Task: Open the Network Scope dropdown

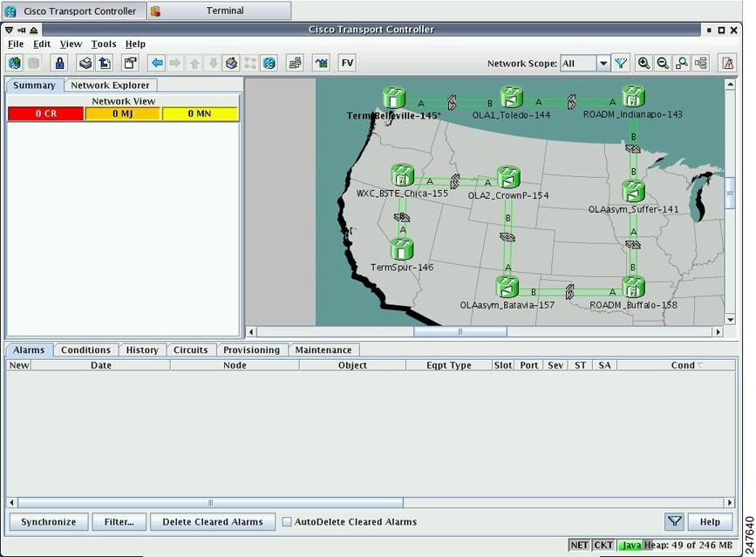Action: tap(603, 63)
